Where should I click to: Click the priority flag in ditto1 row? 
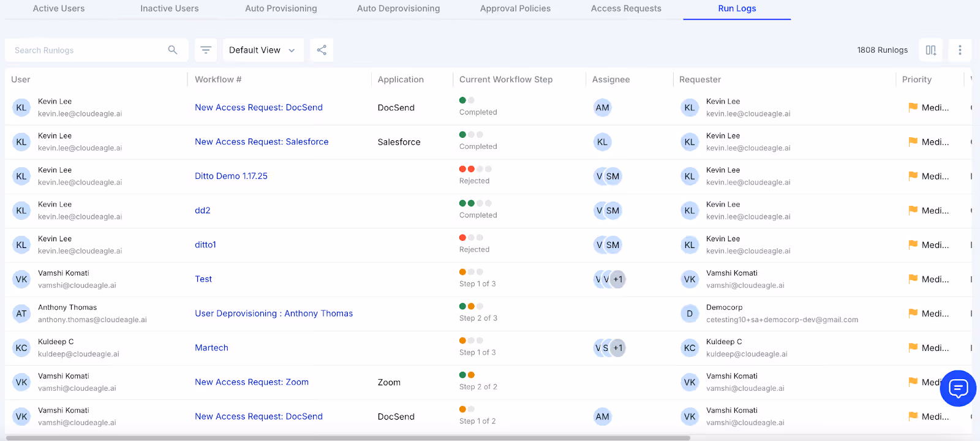click(x=913, y=244)
